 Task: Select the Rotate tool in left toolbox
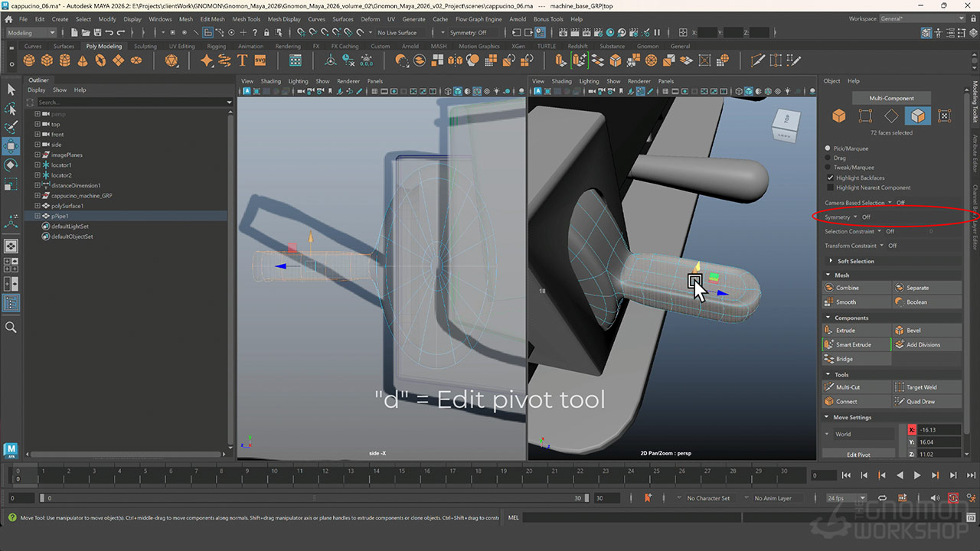point(11,165)
